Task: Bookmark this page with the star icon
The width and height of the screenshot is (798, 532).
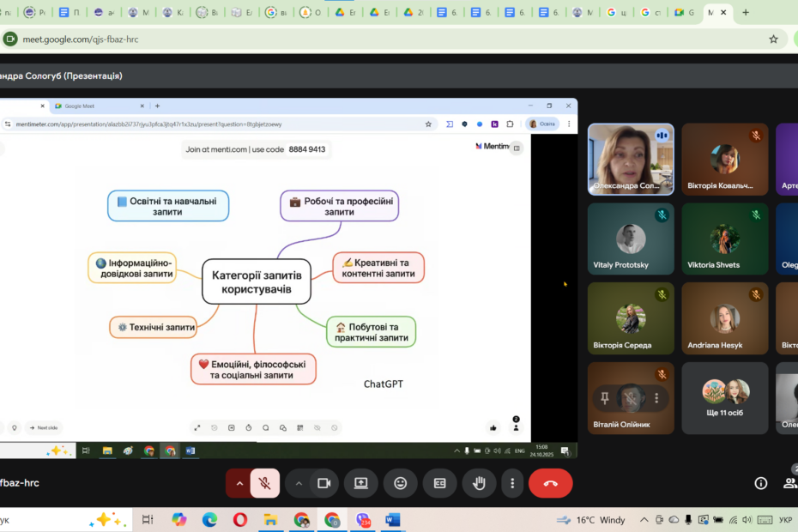Action: coord(773,39)
